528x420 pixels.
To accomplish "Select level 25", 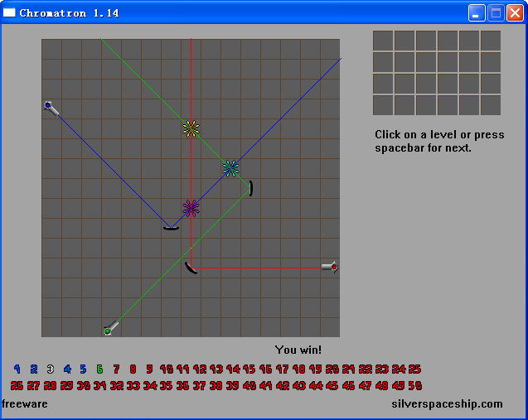I will (x=414, y=369).
